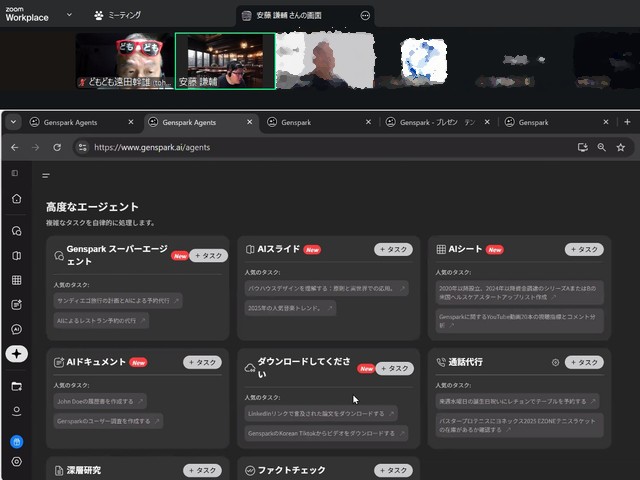Open AI Slides icon in left sidebar
The width and height of the screenshot is (640, 480).
tap(16, 256)
